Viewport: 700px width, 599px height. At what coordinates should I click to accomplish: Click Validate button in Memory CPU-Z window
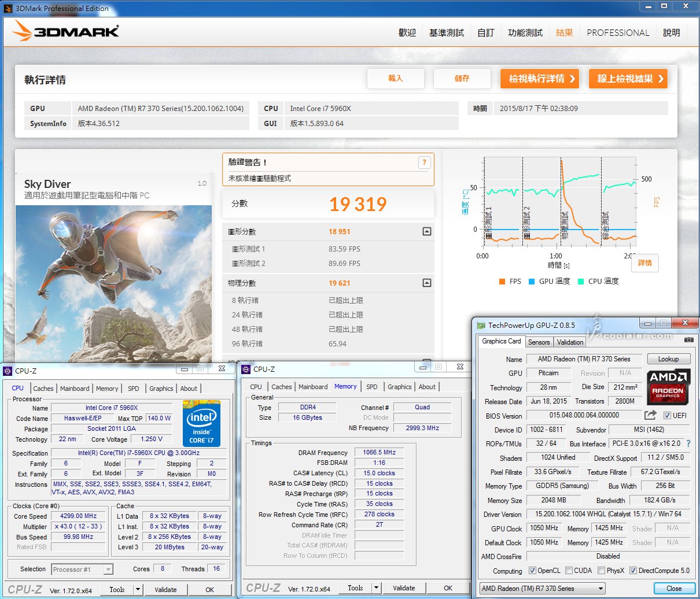404,588
